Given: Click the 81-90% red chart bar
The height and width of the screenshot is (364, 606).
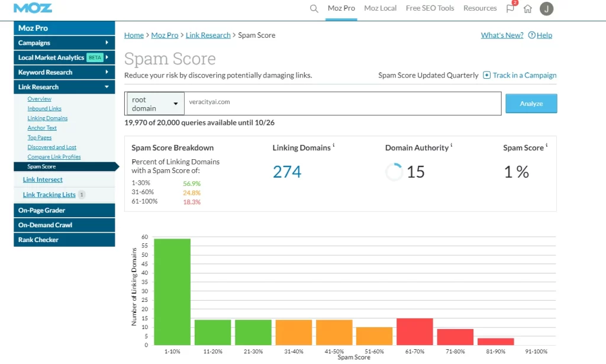Looking at the screenshot, I should point(496,342).
